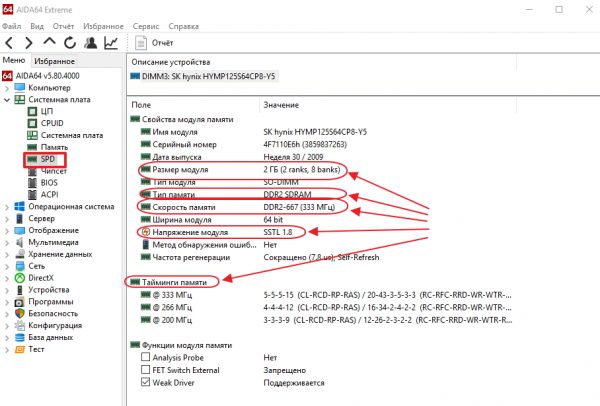Select the Тест tree item
Image resolution: width=600 pixels, height=406 pixels.
pyautogui.click(x=36, y=349)
